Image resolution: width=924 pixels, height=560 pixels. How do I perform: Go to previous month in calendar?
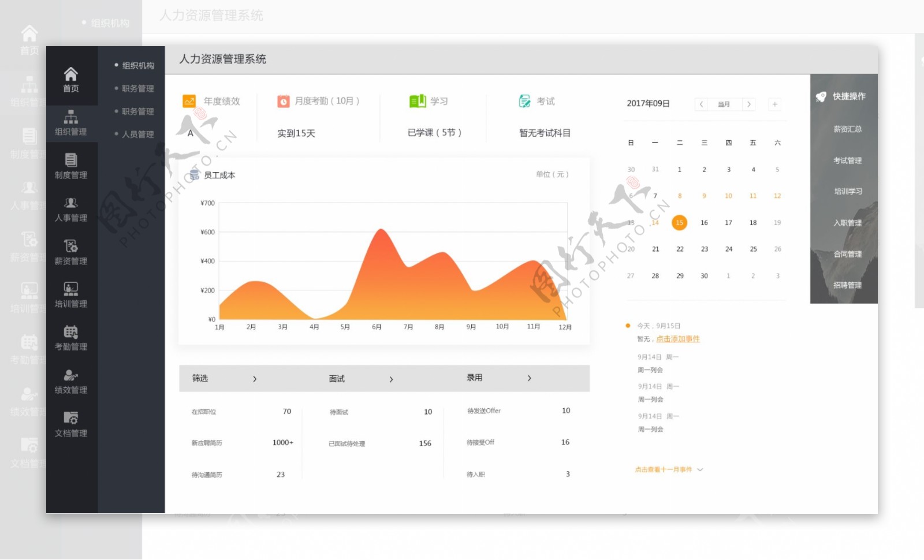(x=701, y=104)
